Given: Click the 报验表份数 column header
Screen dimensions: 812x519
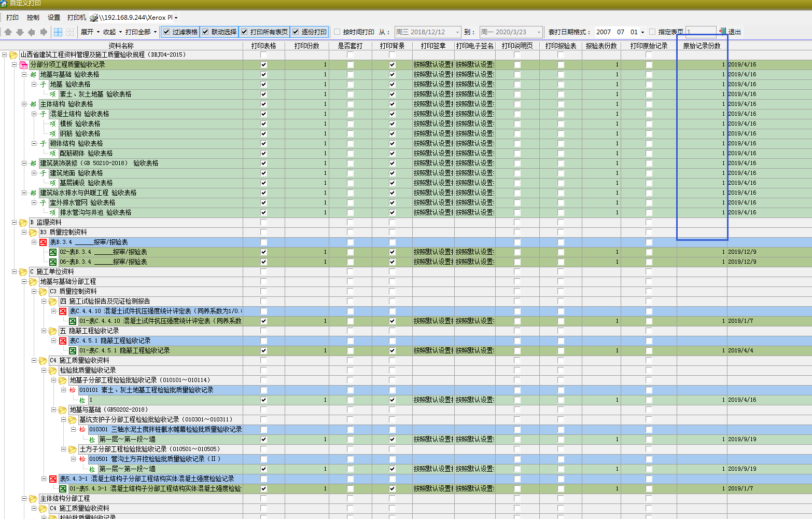Looking at the screenshot, I should pos(601,46).
